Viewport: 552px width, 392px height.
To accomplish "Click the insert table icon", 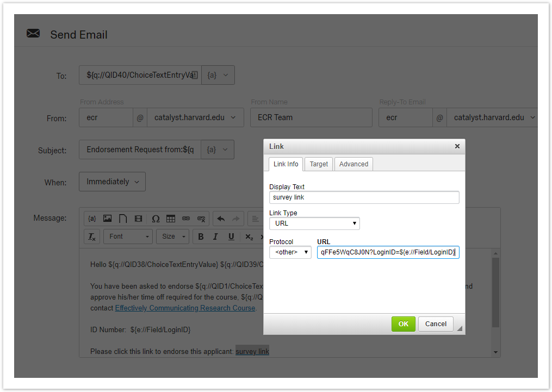I will [x=171, y=219].
